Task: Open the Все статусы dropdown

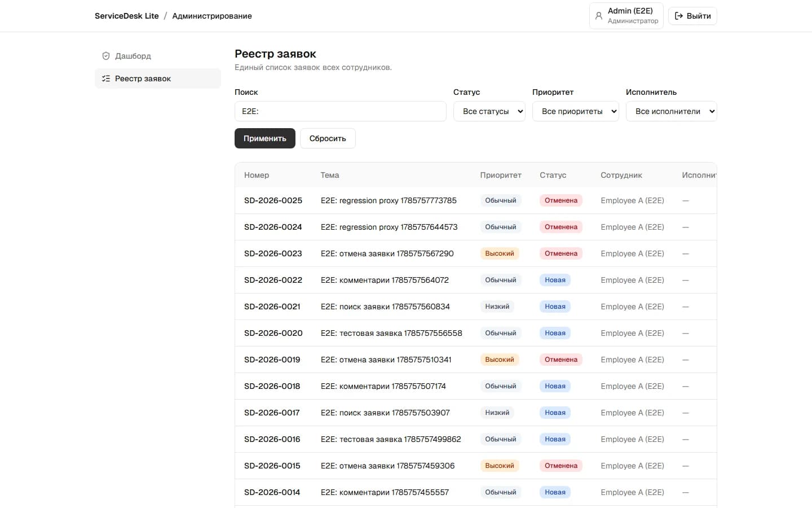Action: click(489, 111)
